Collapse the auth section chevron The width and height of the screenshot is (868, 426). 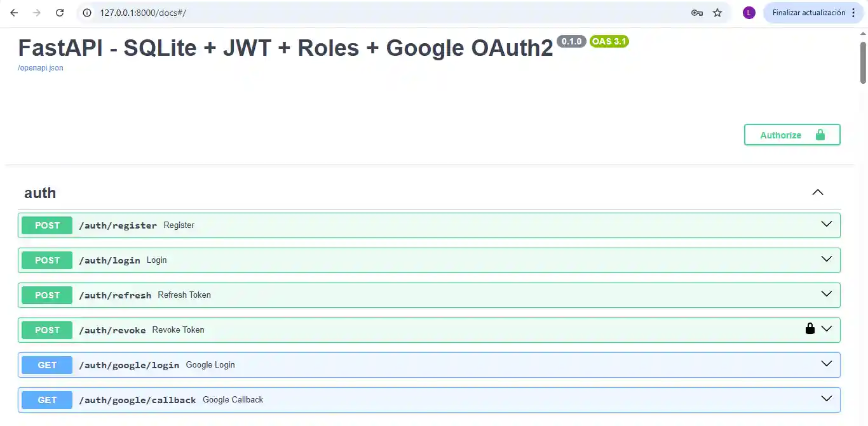pyautogui.click(x=818, y=192)
